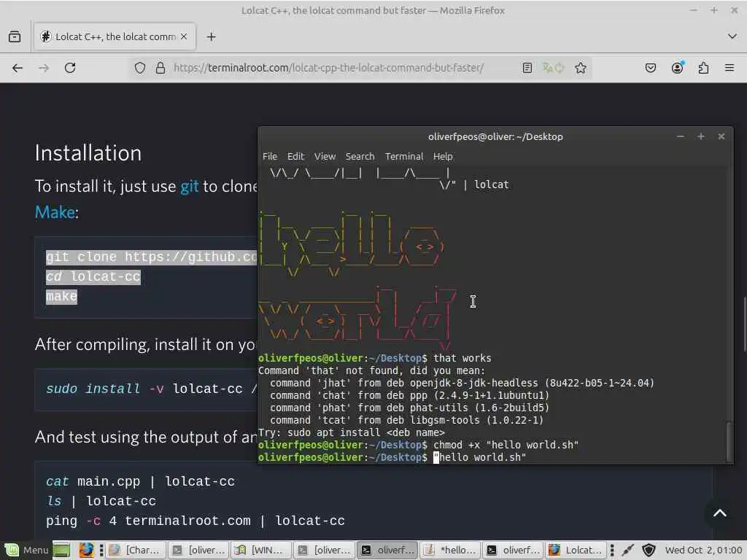Open the clock showing Wed Oct 2, 01:00

(x=704, y=550)
